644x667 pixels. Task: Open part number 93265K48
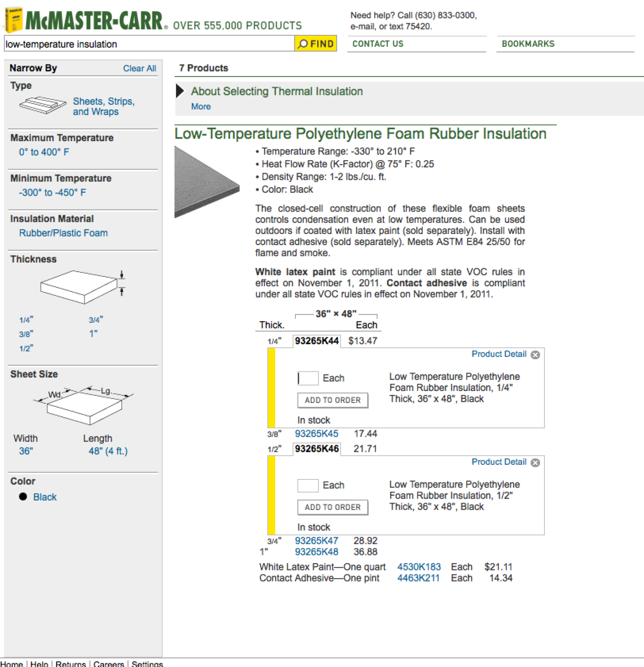click(317, 552)
